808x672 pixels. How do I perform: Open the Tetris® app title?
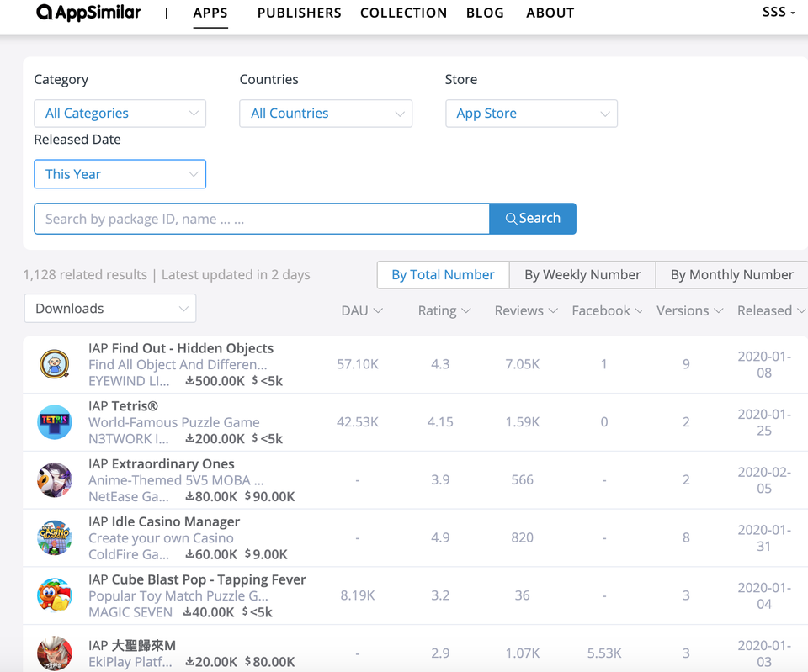(135, 405)
